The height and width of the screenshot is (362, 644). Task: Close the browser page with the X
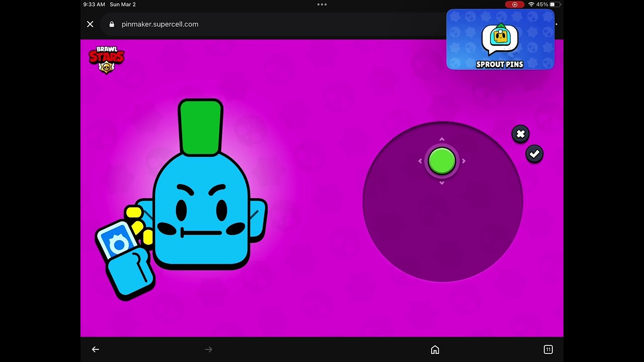[90, 24]
